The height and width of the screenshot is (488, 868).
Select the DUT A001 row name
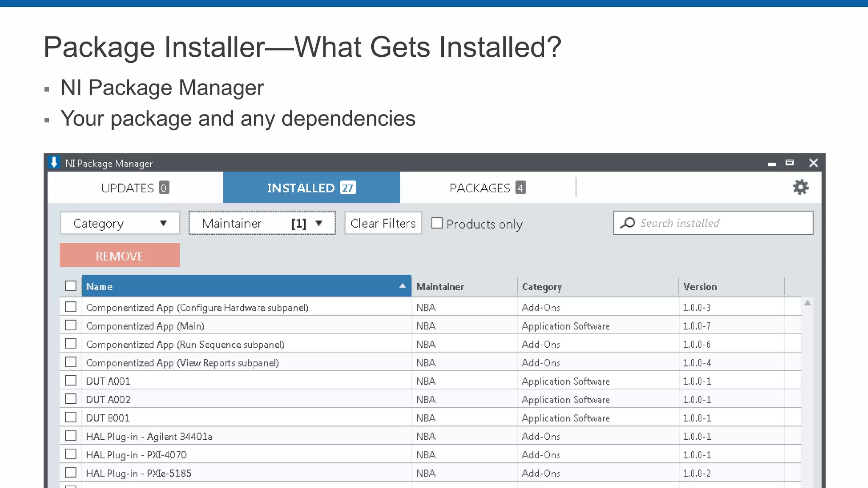(108, 381)
